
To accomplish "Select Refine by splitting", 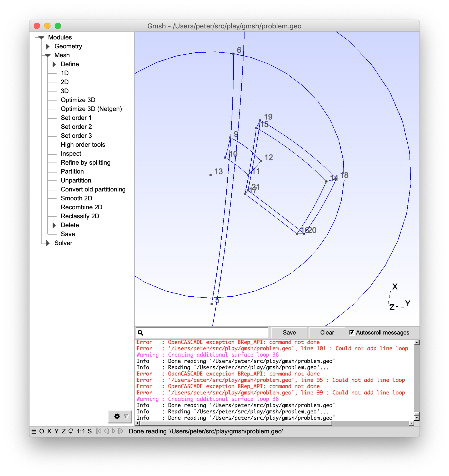I will pos(86,163).
